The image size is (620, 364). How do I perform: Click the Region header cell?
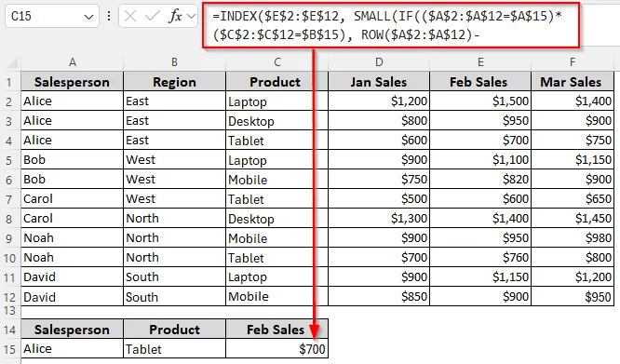pos(174,81)
